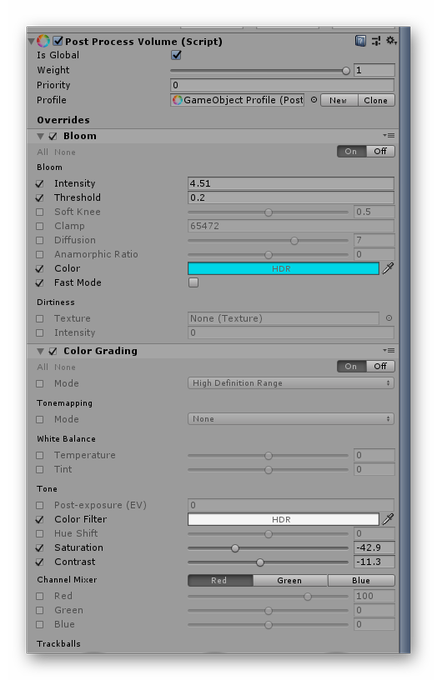Click the Saturation slider handle
Image resolution: width=437 pixels, height=680 pixels.
coord(235,548)
